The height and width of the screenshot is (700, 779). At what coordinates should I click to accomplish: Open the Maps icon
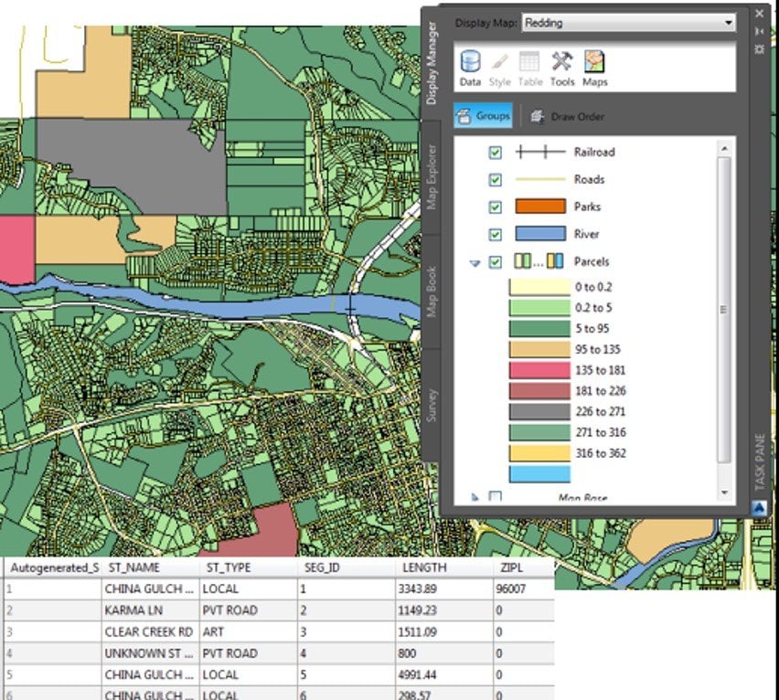[x=594, y=63]
